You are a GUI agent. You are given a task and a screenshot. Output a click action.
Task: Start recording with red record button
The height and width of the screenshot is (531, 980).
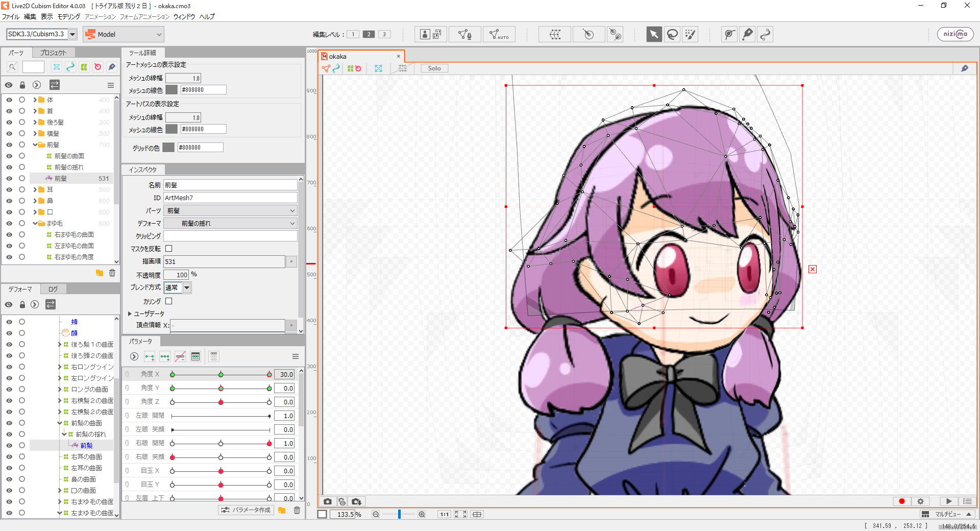(x=902, y=501)
